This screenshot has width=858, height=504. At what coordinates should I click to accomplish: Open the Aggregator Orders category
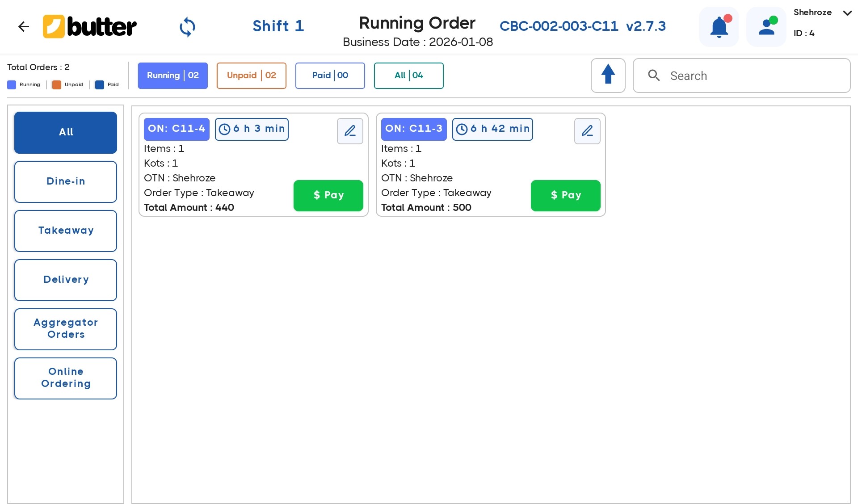click(65, 329)
